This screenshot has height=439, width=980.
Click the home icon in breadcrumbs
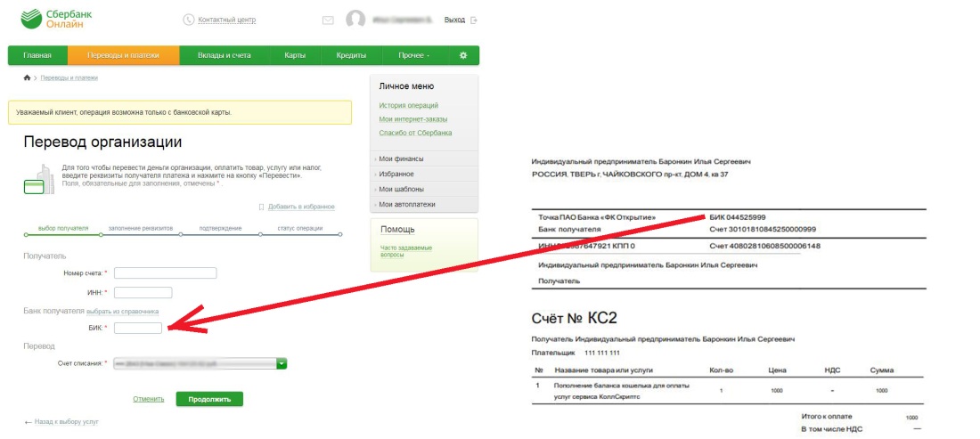click(27, 78)
